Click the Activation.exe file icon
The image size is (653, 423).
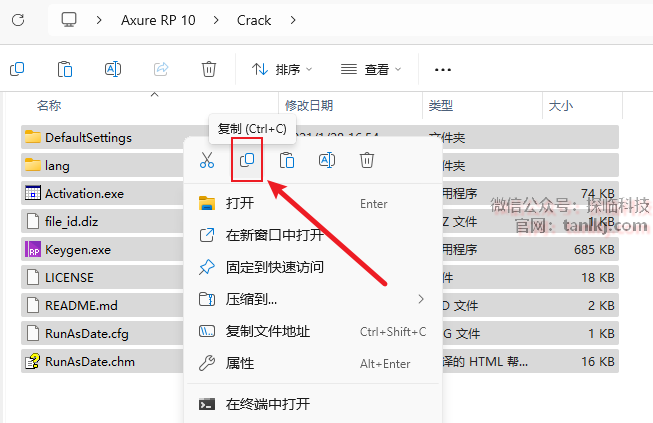[33, 193]
